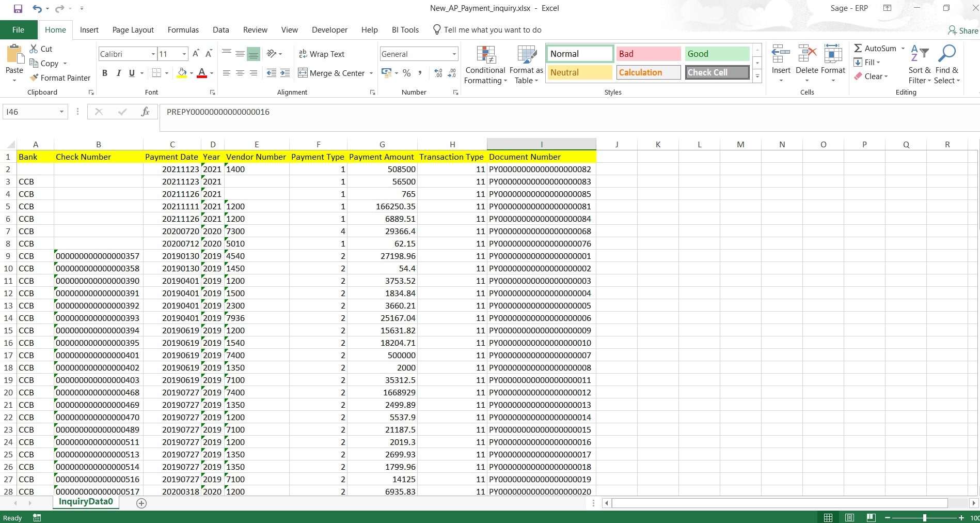Screen dimensions: 980x523
Task: Click the Fill Color bucket swatch
Action: [x=181, y=73]
